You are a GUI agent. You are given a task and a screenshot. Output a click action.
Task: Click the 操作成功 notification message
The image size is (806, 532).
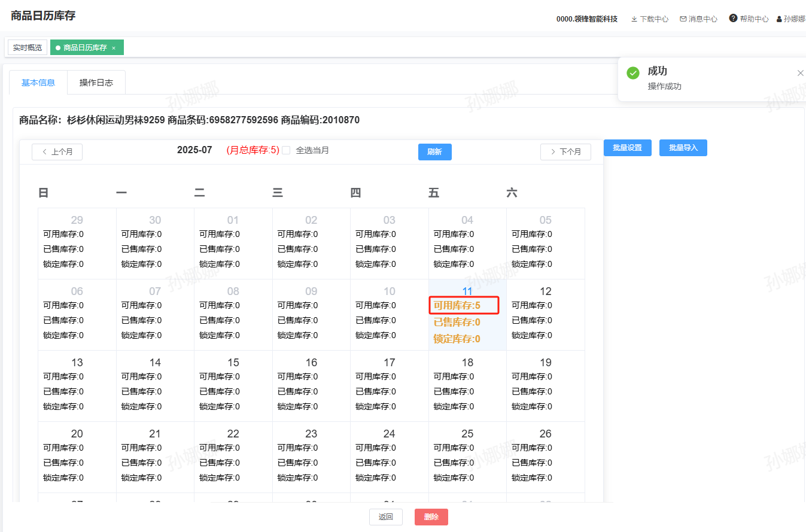[x=665, y=87]
